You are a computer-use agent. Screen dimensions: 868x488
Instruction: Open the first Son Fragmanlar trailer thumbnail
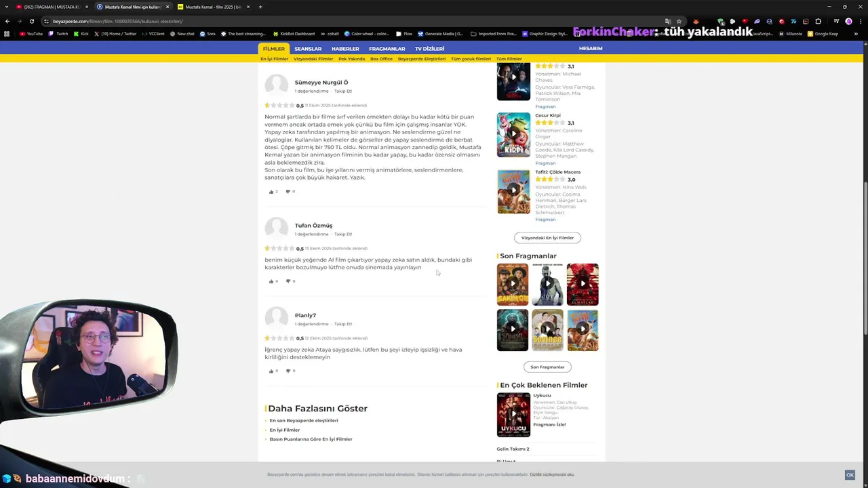tap(513, 284)
